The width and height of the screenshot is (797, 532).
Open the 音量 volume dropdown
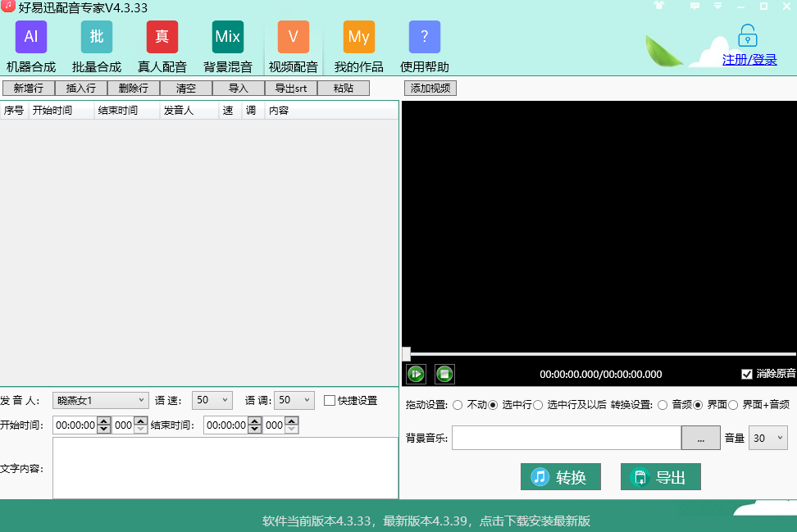coord(769,439)
